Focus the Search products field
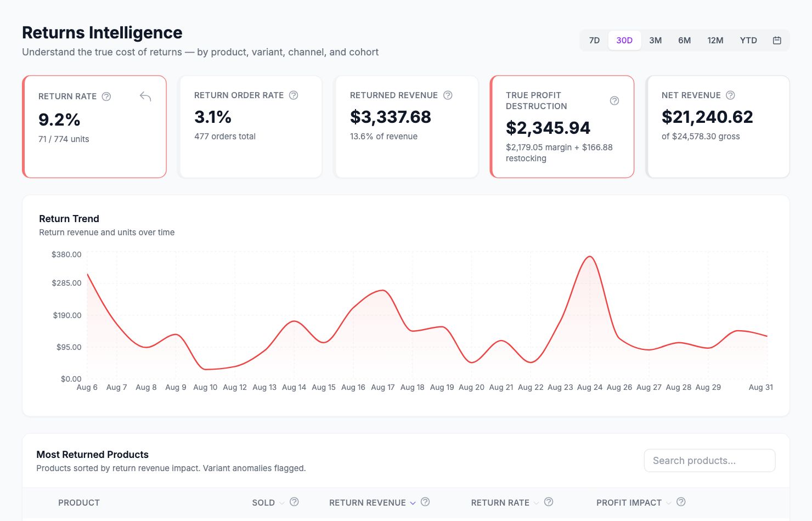 coord(709,461)
